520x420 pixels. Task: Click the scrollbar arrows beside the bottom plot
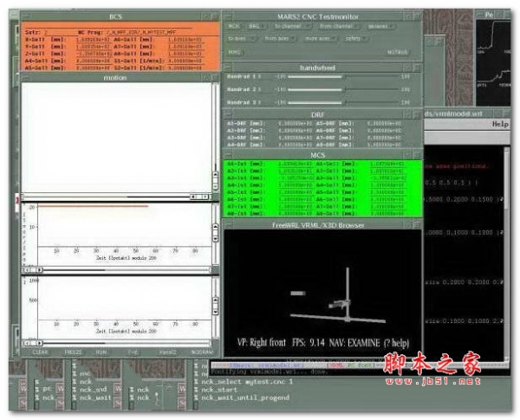pyautogui.click(x=215, y=306)
